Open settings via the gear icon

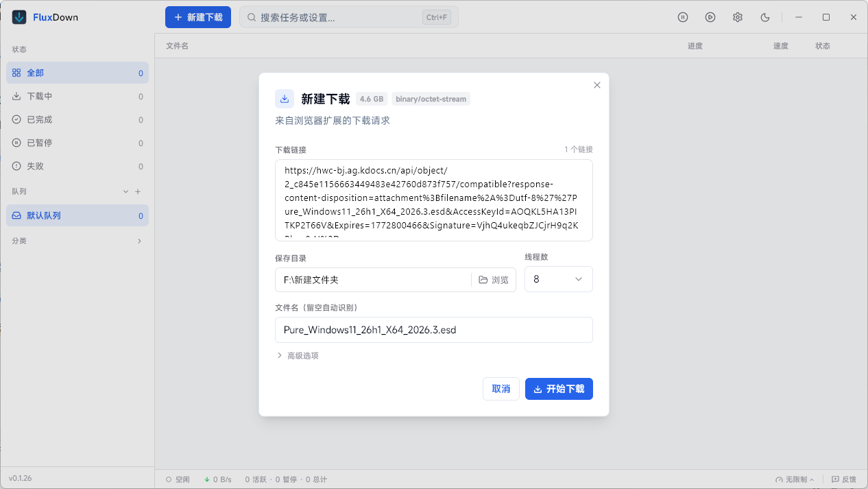pos(738,17)
